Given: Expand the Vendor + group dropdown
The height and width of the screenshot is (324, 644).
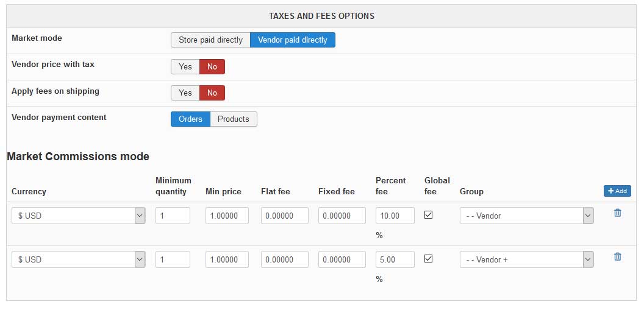Looking at the screenshot, I should tap(527, 259).
